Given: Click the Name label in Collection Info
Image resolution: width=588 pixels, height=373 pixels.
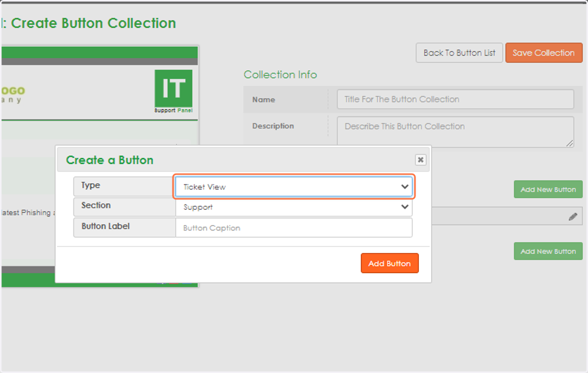Looking at the screenshot, I should (264, 99).
